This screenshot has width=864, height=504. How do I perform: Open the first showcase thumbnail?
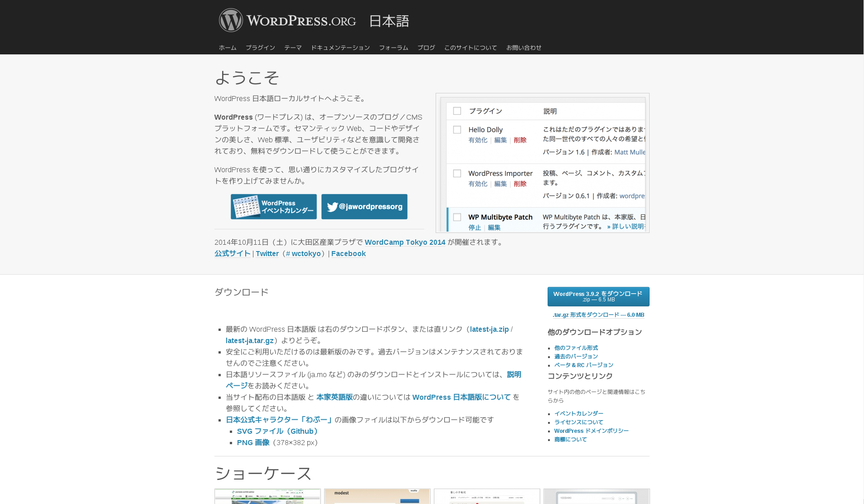(x=267, y=496)
